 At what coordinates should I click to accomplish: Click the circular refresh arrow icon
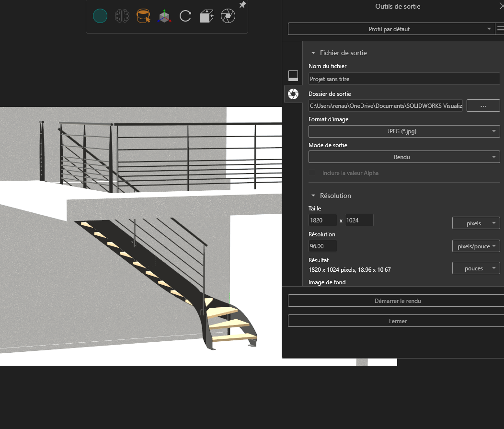(185, 16)
